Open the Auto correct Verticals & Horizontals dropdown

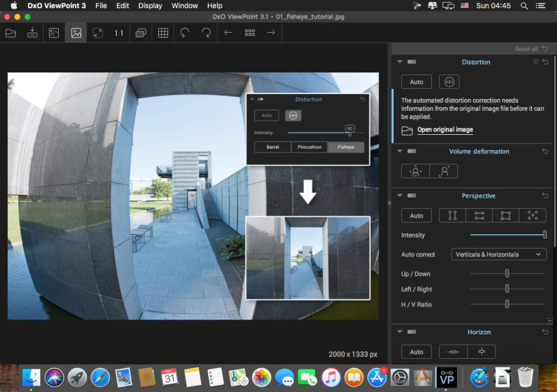click(499, 254)
